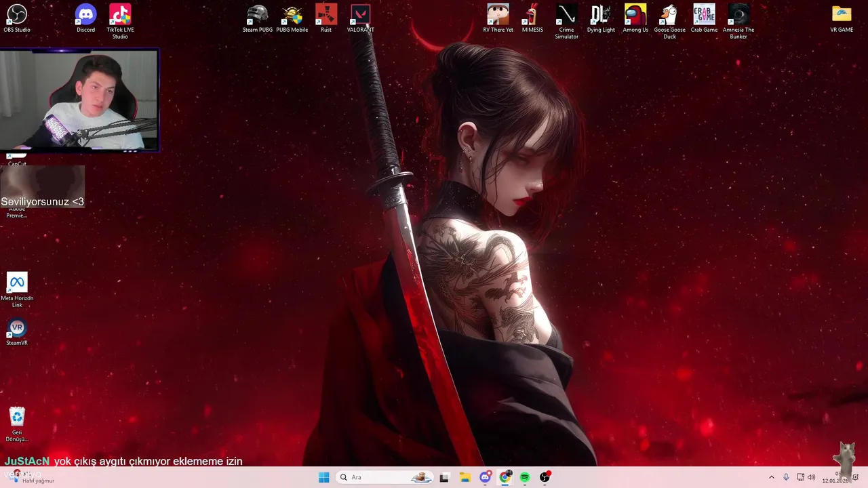The width and height of the screenshot is (868, 488).
Task: Select the Steam PUBG desktop shortcut
Action: 258,18
